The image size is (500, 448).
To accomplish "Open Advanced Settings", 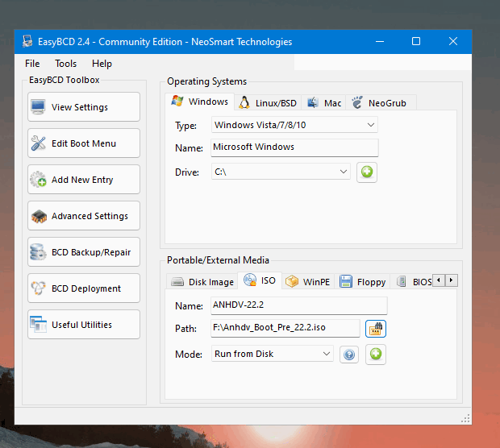I will 84,216.
